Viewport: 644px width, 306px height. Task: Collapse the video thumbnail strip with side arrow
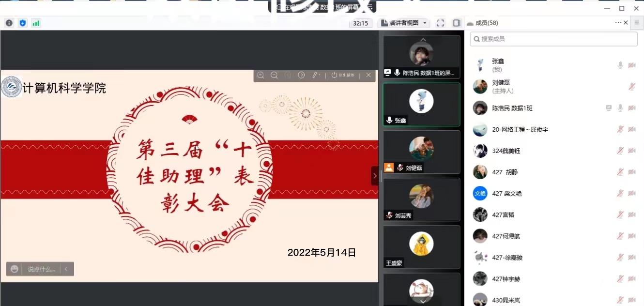(374, 176)
